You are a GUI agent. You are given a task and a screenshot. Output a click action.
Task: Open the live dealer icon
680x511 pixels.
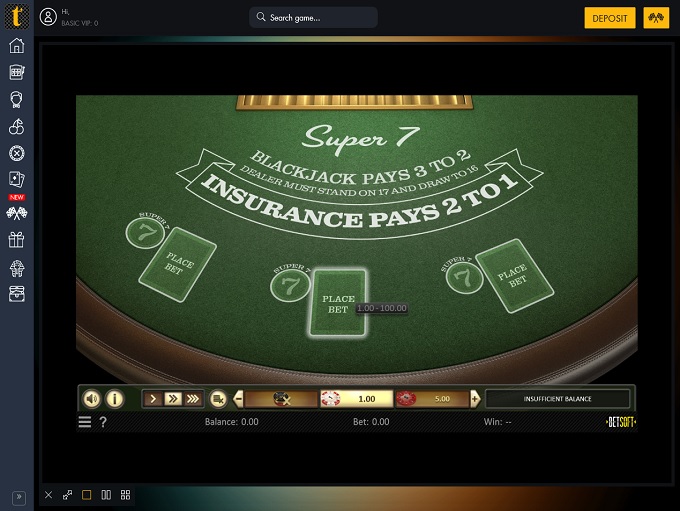16,99
